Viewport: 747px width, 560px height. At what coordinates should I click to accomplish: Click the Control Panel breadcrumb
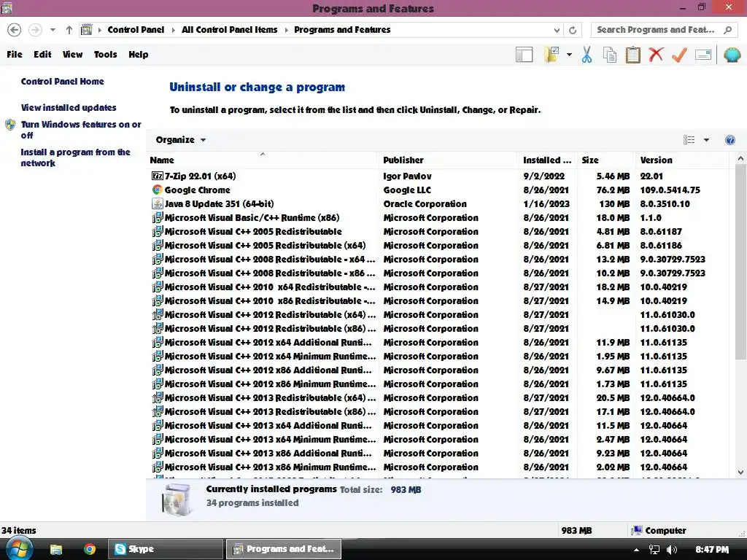[136, 29]
